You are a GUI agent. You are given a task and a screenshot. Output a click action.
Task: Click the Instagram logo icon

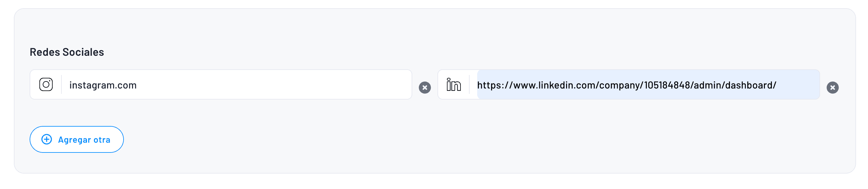[x=46, y=84]
